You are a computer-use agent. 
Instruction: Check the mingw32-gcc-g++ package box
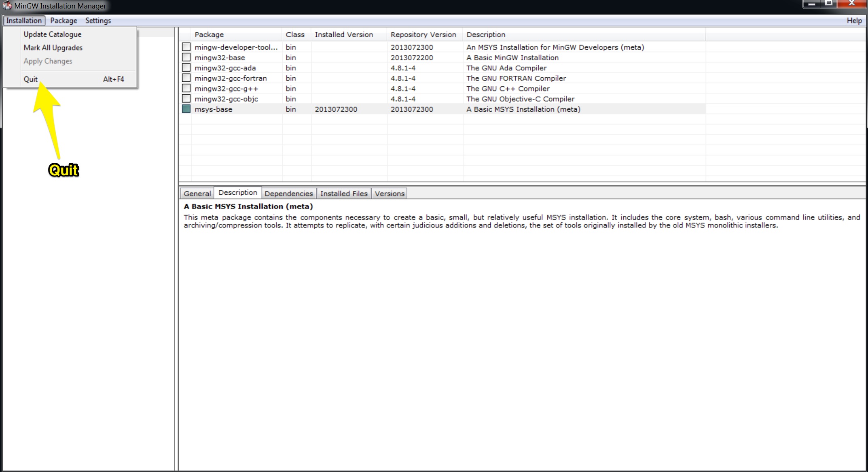[186, 88]
